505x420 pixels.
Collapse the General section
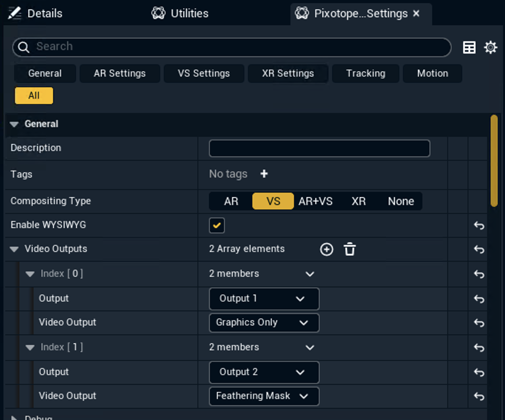pyautogui.click(x=14, y=124)
